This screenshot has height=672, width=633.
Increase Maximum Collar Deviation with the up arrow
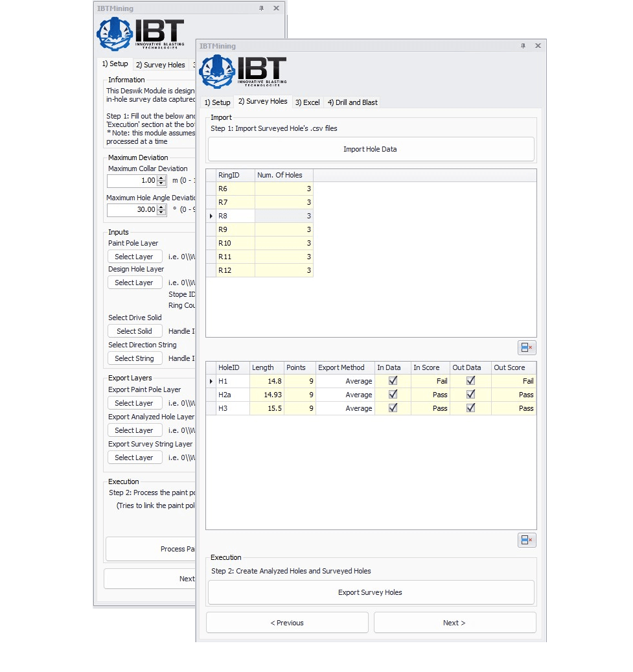(161, 178)
